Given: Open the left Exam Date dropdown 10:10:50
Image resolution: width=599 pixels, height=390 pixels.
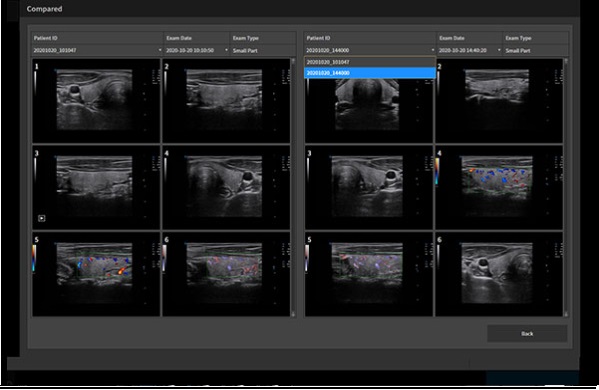Looking at the screenshot, I should [x=197, y=50].
